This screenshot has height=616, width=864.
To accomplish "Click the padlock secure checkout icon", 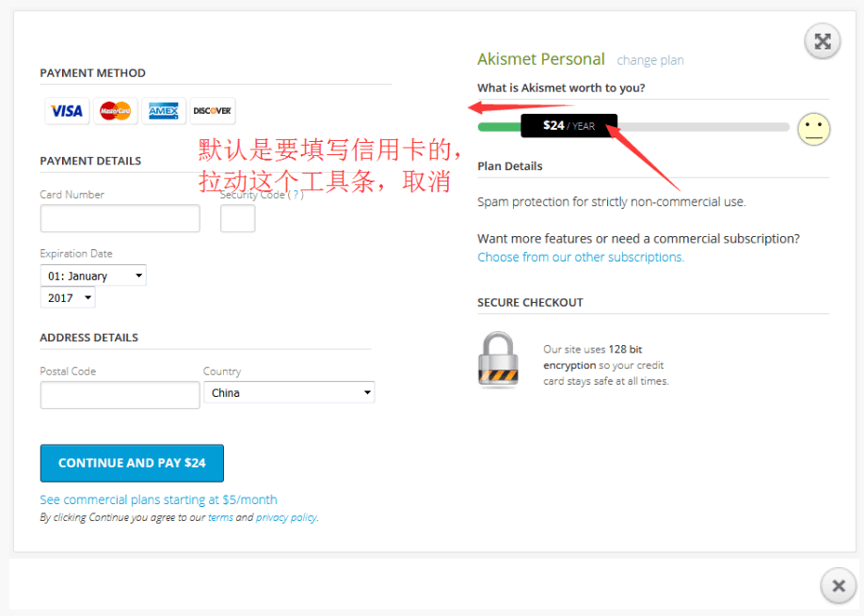I will pyautogui.click(x=497, y=360).
